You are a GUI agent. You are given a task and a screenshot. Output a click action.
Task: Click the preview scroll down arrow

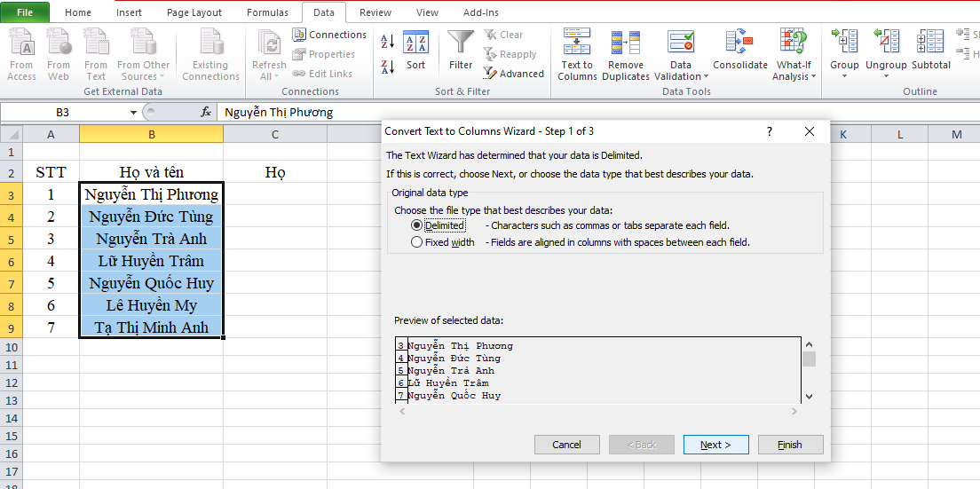pos(809,396)
